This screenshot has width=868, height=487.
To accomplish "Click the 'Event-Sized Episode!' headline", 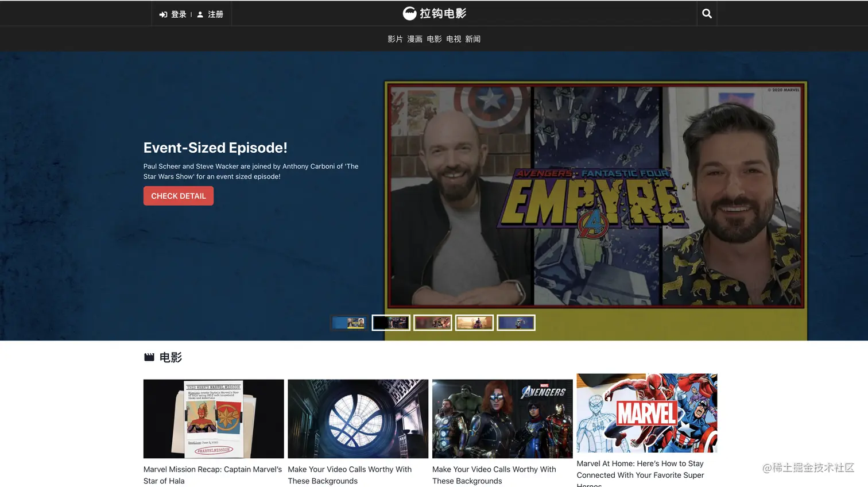I will pos(215,148).
